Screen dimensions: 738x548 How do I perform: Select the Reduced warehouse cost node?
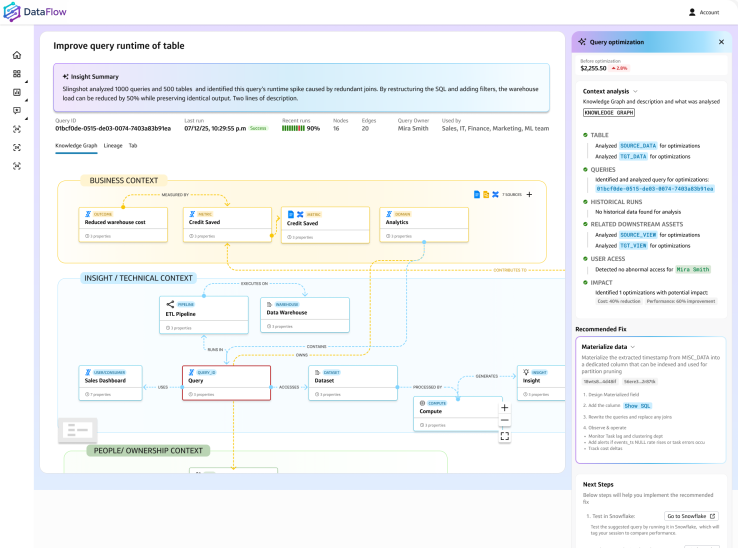(x=123, y=225)
